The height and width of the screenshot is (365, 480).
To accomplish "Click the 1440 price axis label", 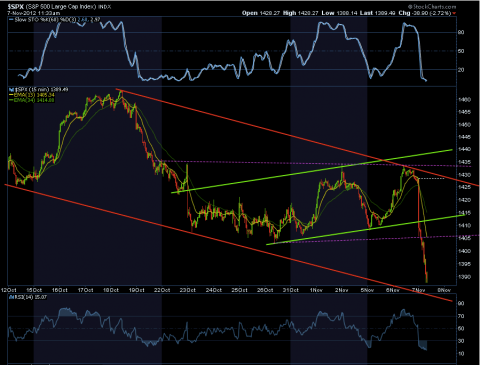I will pyautogui.click(x=465, y=149).
